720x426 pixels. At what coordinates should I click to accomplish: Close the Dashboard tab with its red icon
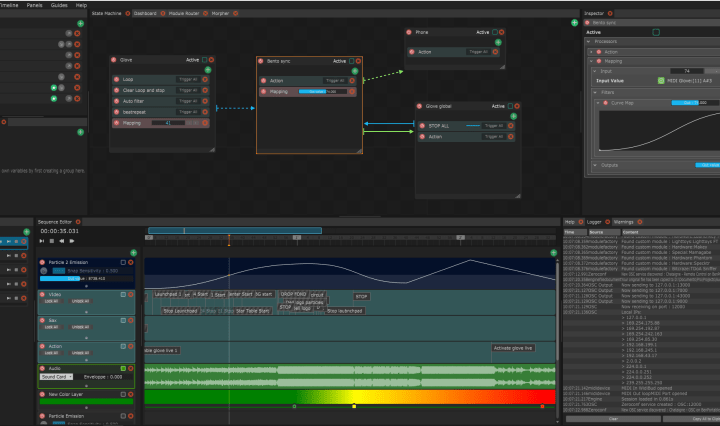[x=162, y=15]
